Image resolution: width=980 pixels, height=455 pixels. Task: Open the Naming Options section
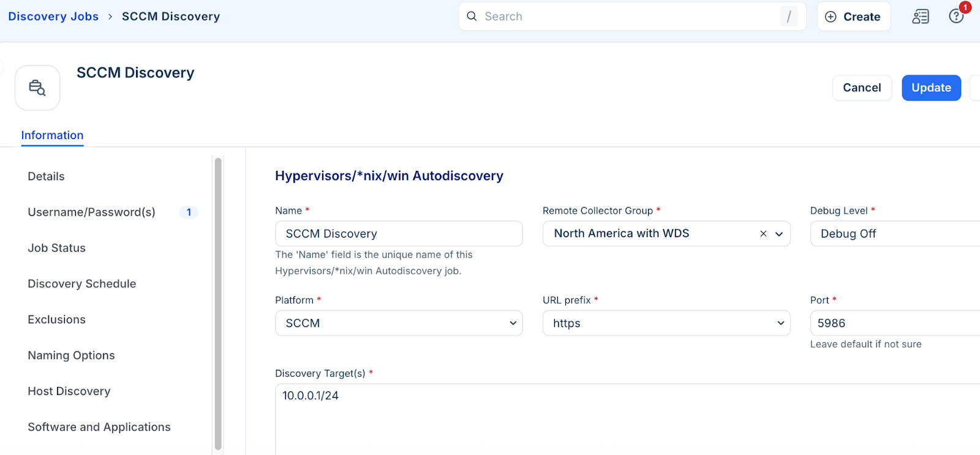[x=71, y=355]
